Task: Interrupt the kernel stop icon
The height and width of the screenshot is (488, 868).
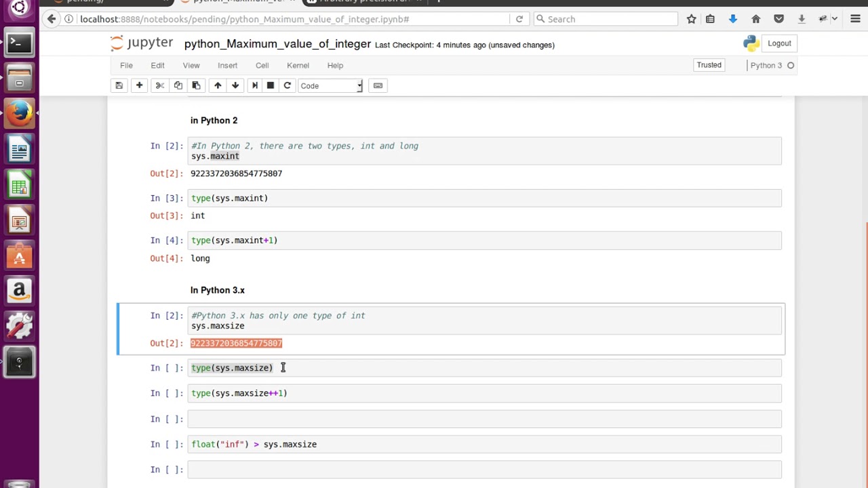Action: click(271, 85)
